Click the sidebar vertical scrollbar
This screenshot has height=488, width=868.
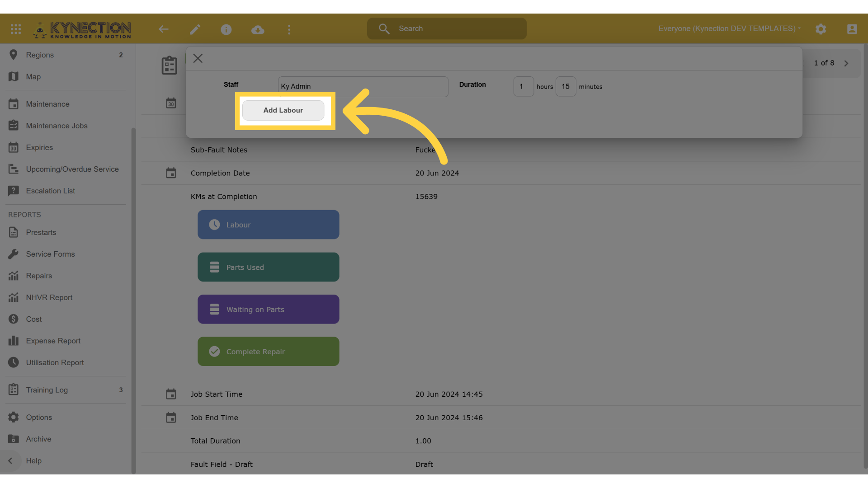[133, 300]
